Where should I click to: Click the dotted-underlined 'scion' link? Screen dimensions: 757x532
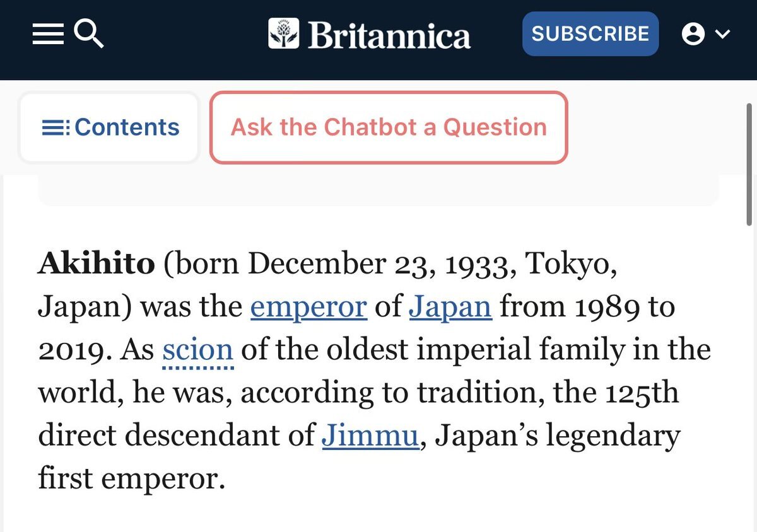198,350
